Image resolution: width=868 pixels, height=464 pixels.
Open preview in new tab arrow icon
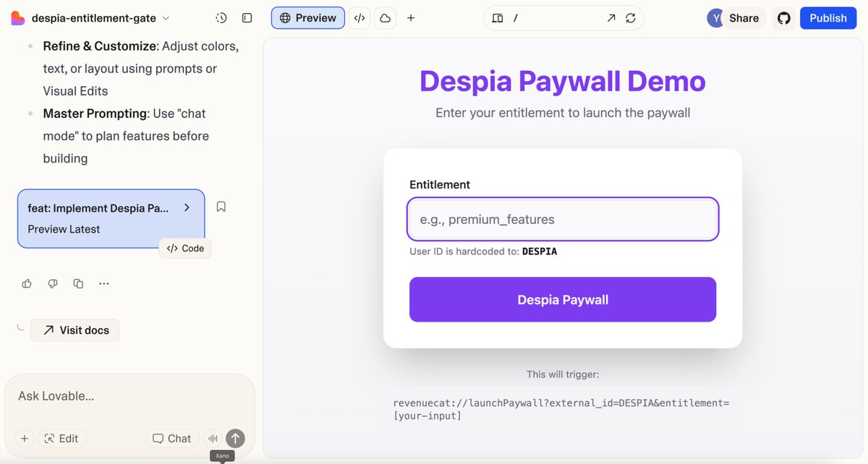click(x=611, y=18)
